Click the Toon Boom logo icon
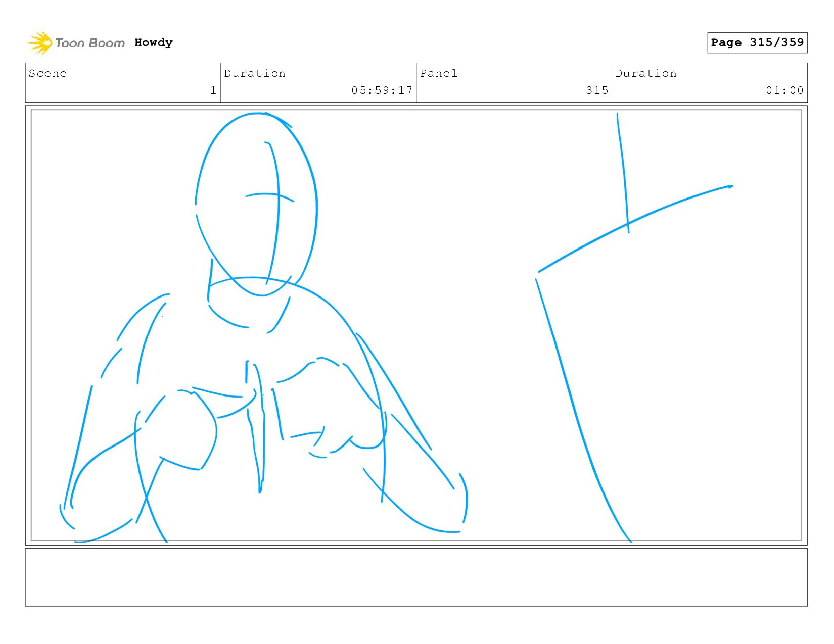834x644 pixels. tap(40, 42)
